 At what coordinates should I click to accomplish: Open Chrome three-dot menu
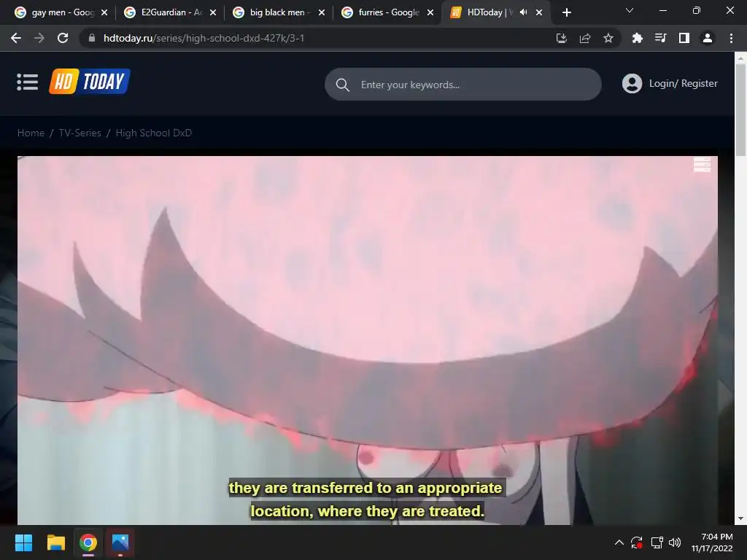[x=731, y=38]
